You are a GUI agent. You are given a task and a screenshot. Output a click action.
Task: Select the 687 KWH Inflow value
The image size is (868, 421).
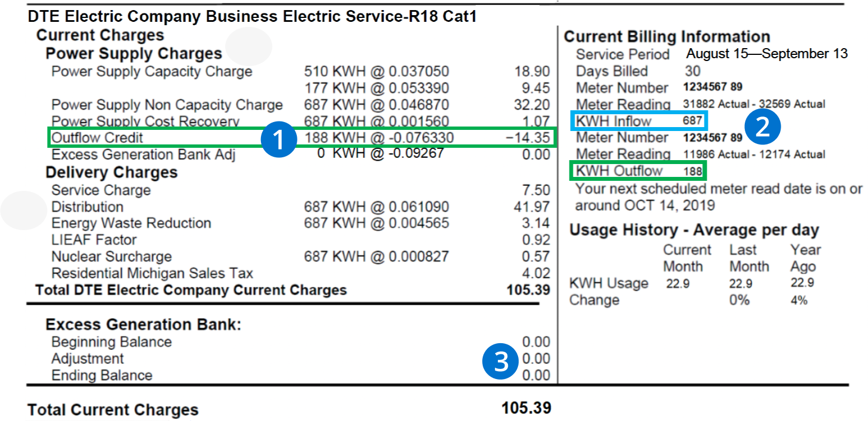[x=693, y=120]
